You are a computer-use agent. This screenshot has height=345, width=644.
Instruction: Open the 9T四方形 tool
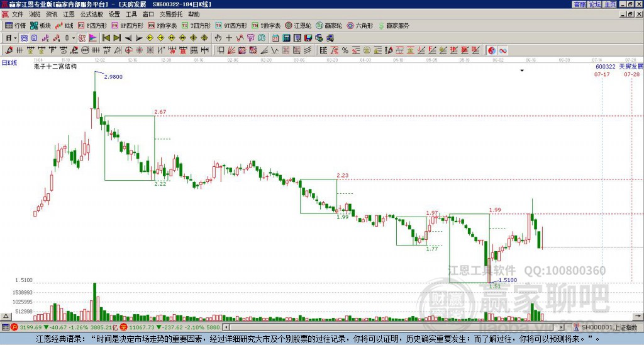(x=231, y=25)
